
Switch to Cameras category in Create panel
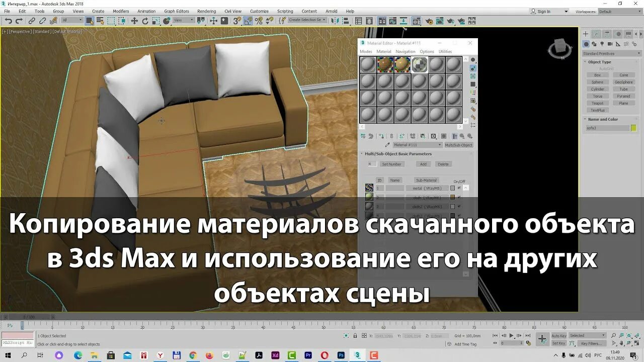(x=610, y=44)
